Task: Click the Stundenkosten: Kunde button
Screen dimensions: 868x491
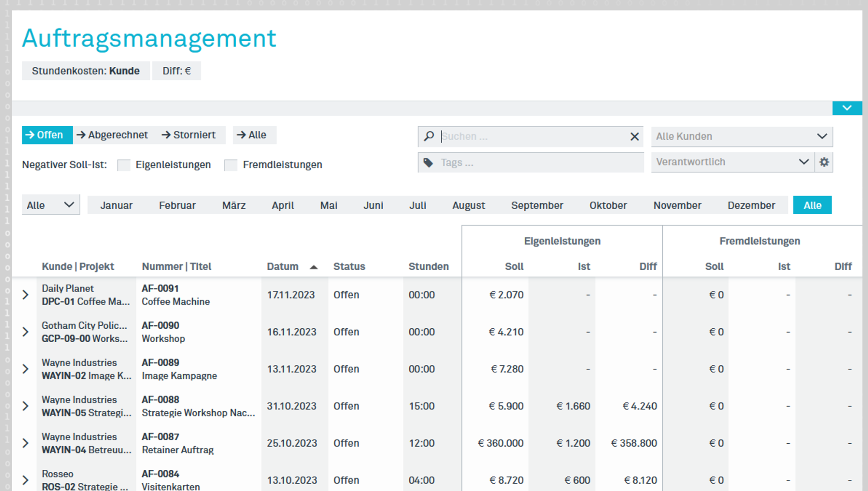Action: pyautogui.click(x=86, y=71)
